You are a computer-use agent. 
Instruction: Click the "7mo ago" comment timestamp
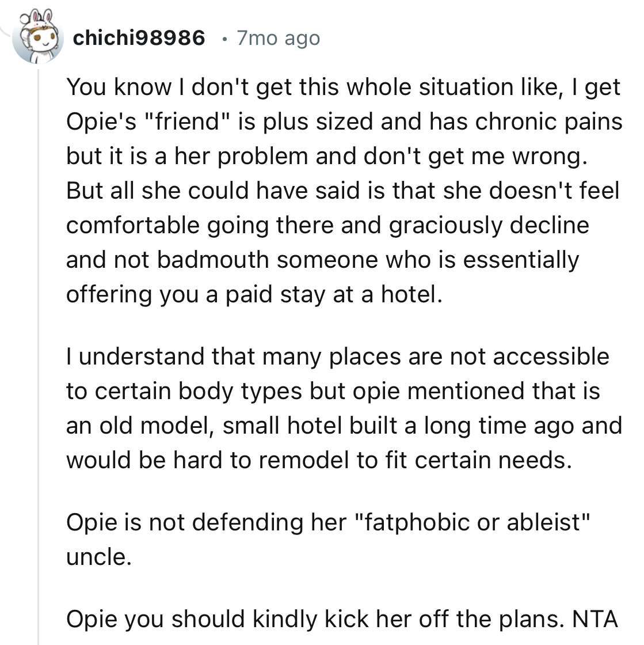click(278, 39)
